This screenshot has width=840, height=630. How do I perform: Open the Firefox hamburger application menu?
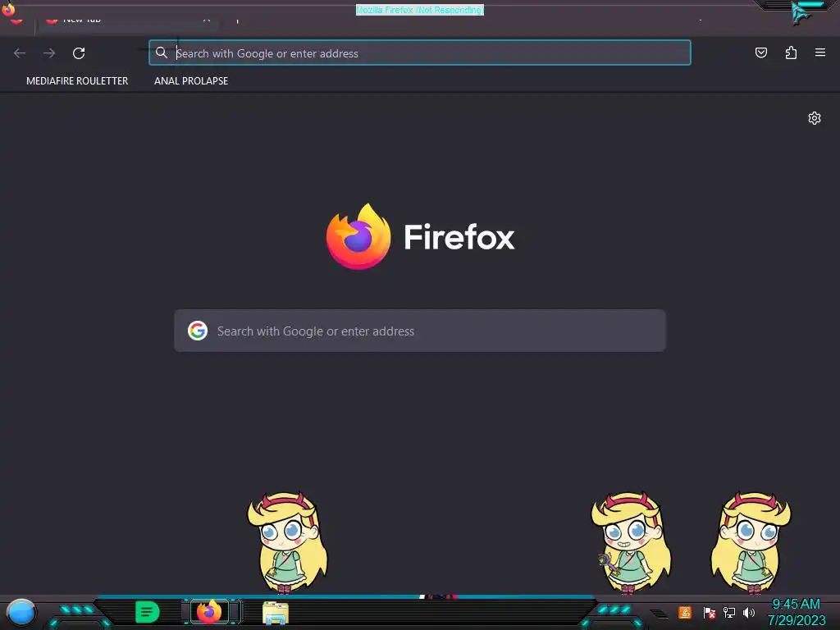point(820,52)
